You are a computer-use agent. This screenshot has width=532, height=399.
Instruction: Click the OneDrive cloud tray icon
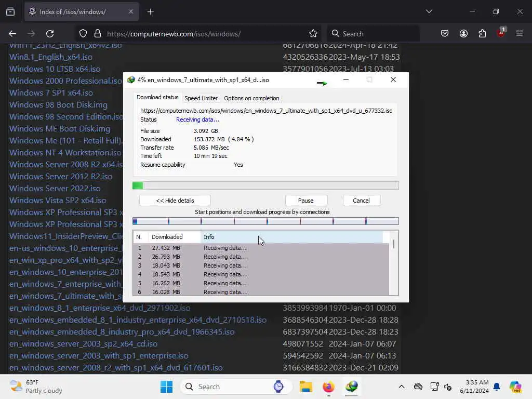click(x=418, y=387)
